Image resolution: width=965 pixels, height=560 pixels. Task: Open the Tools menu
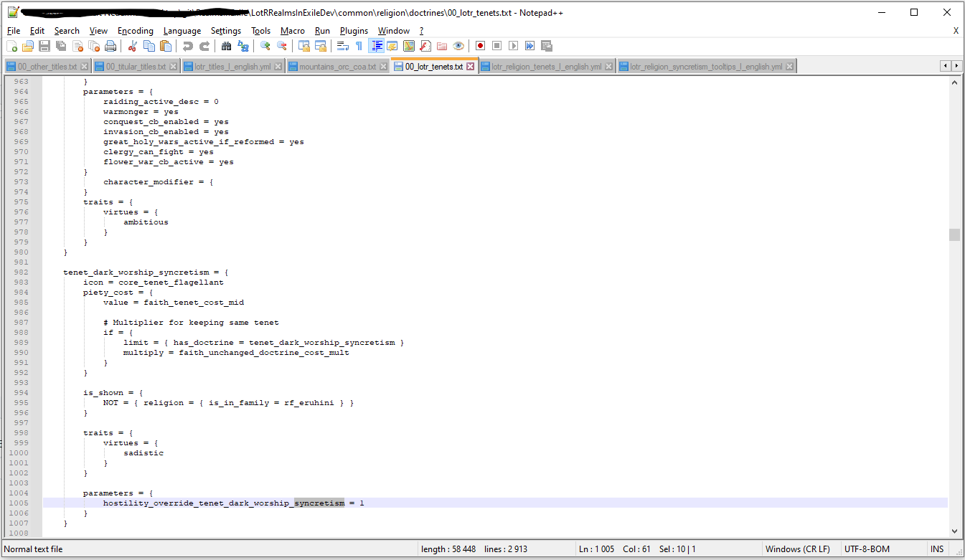tap(261, 31)
